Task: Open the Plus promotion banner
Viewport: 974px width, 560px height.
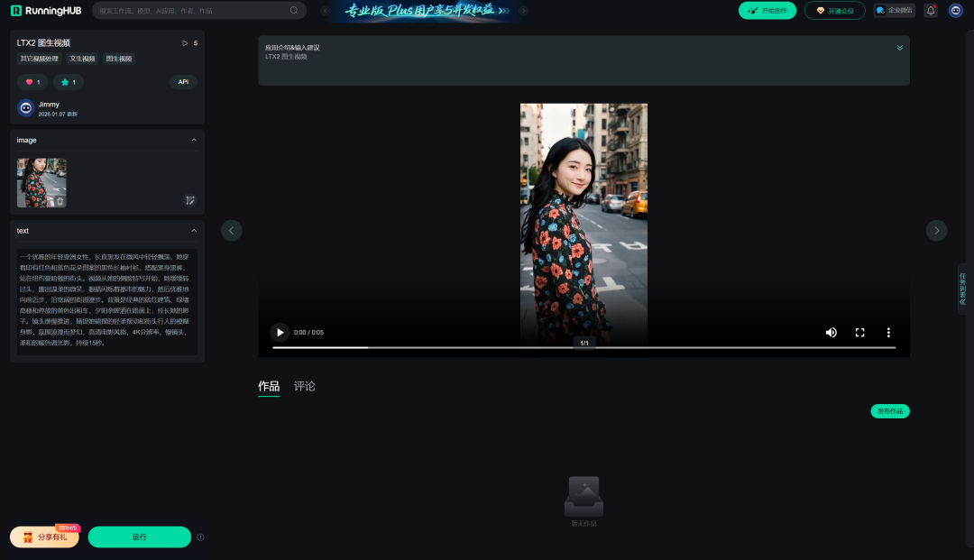Action: (x=426, y=11)
